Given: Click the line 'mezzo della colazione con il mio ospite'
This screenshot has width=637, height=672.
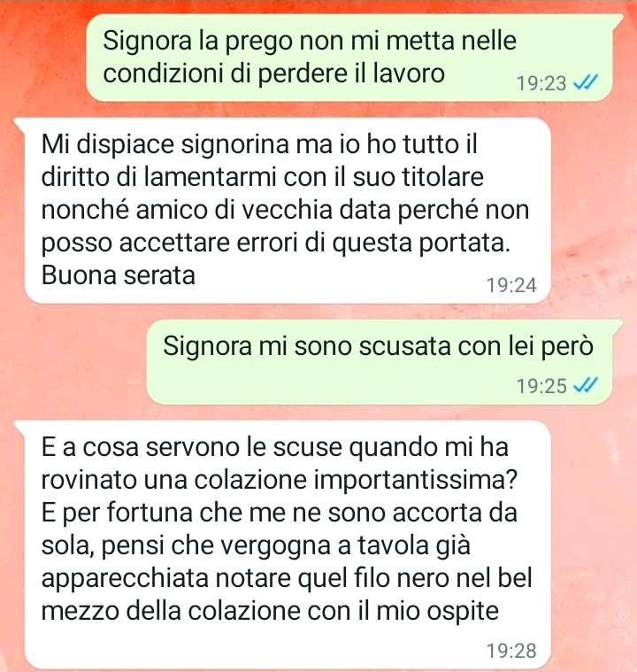Looking at the screenshot, I should (x=270, y=611).
